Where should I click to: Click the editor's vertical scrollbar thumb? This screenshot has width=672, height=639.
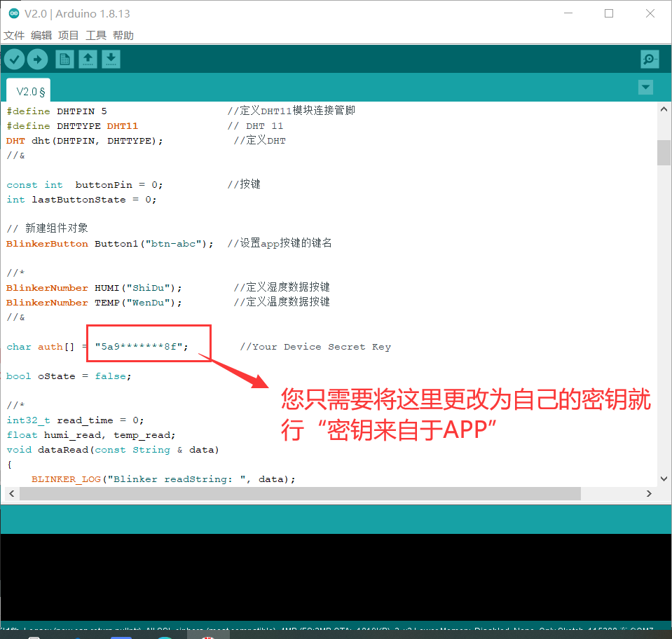pyautogui.click(x=664, y=152)
